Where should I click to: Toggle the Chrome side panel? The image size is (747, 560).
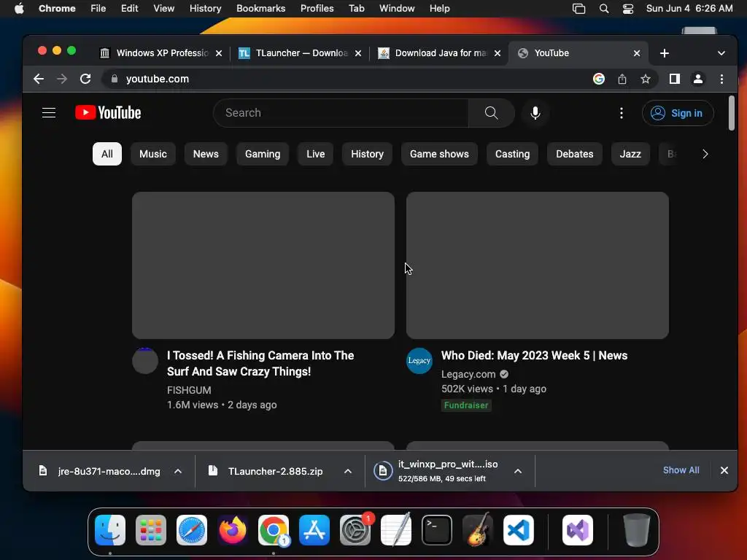(x=675, y=79)
